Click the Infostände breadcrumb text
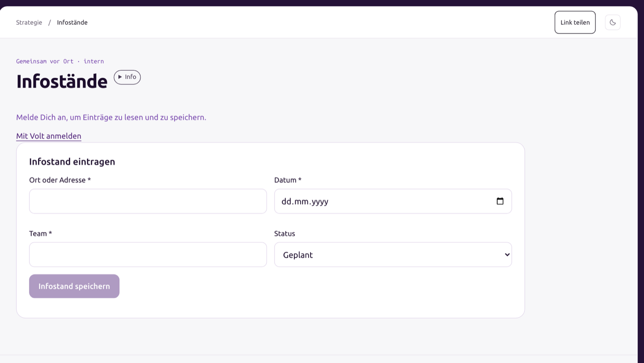644x363 pixels. [72, 23]
